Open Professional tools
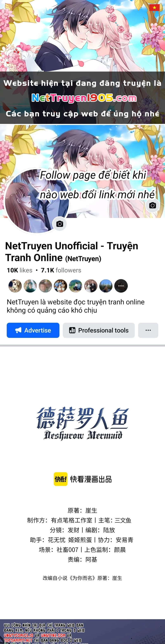The height and width of the screenshot is (644, 165). point(99,330)
